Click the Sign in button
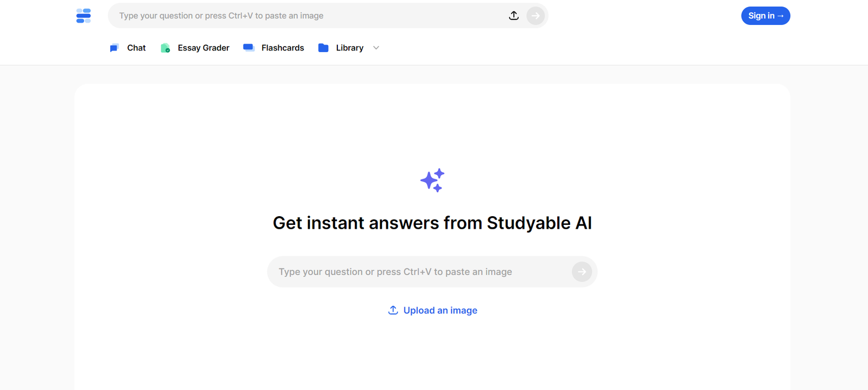This screenshot has width=868, height=390. (x=765, y=16)
